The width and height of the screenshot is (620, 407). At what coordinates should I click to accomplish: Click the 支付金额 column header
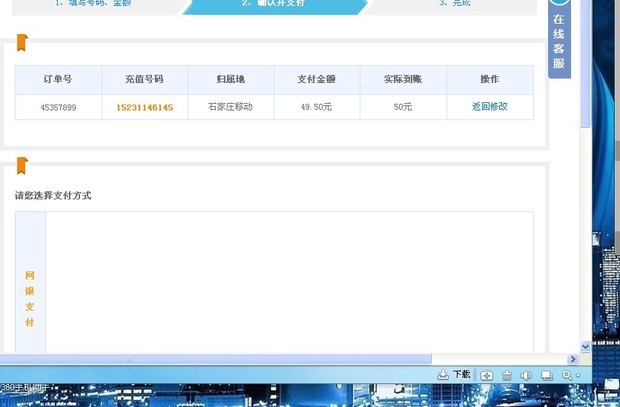coord(316,79)
